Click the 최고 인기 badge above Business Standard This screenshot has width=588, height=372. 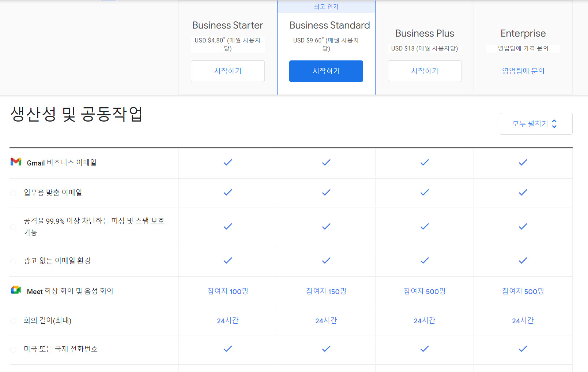pyautogui.click(x=326, y=7)
